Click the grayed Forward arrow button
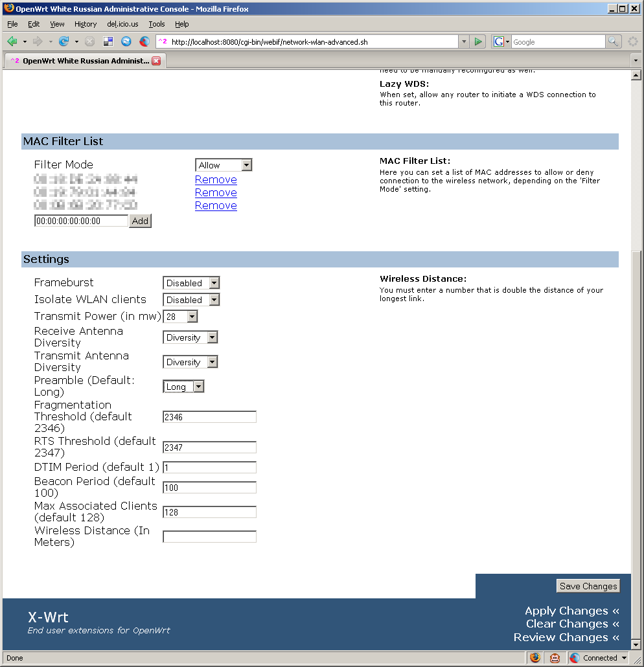The height and width of the screenshot is (667, 644). point(38,41)
